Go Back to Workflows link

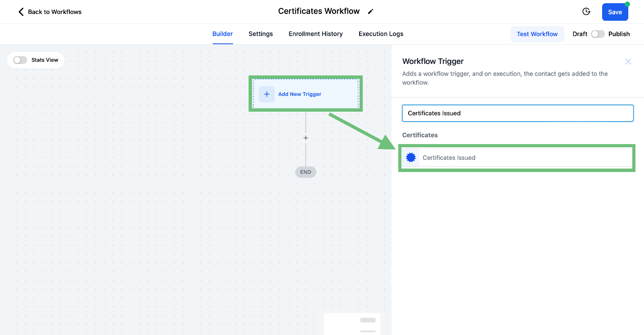click(x=55, y=12)
